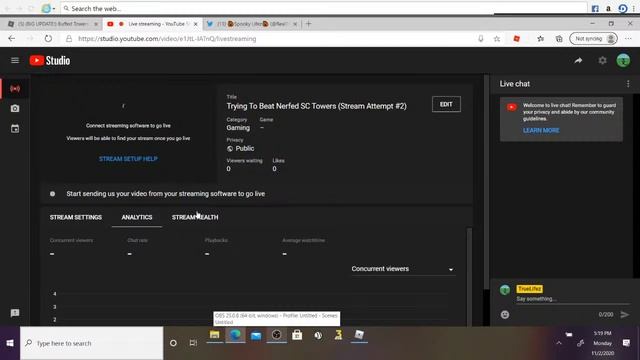
Task: Open the Webcam sidebar icon
Action: (15, 109)
